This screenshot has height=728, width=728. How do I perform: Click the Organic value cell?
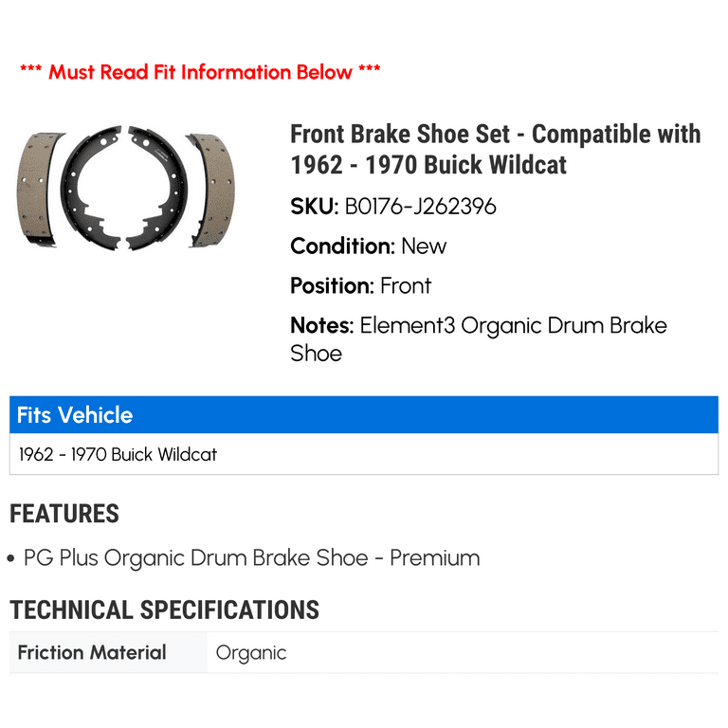point(463,652)
